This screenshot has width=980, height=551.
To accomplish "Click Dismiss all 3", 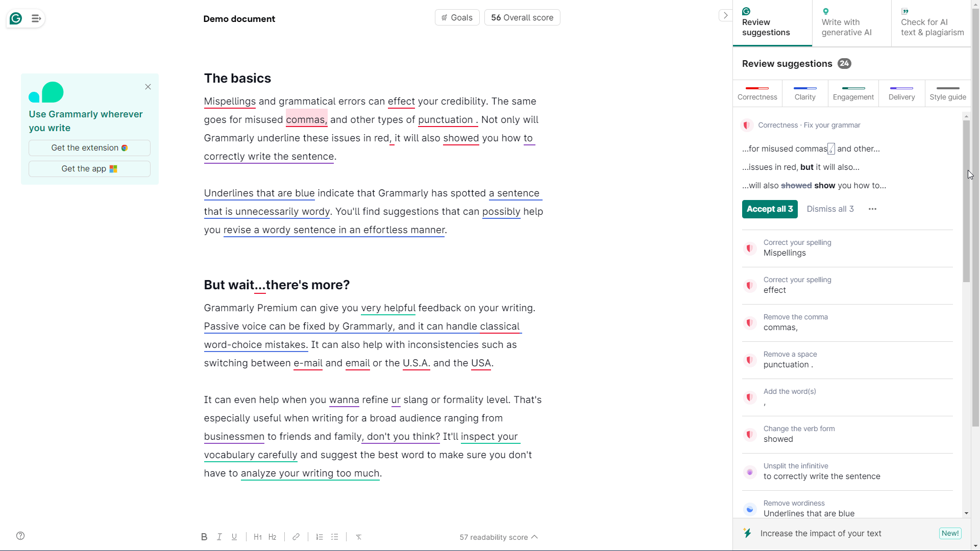I will [830, 209].
